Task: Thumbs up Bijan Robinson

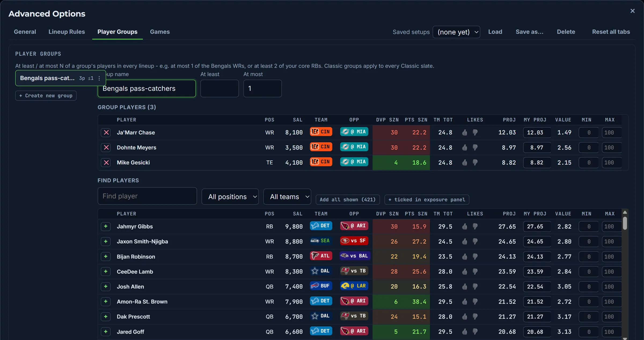Action: [x=465, y=257]
